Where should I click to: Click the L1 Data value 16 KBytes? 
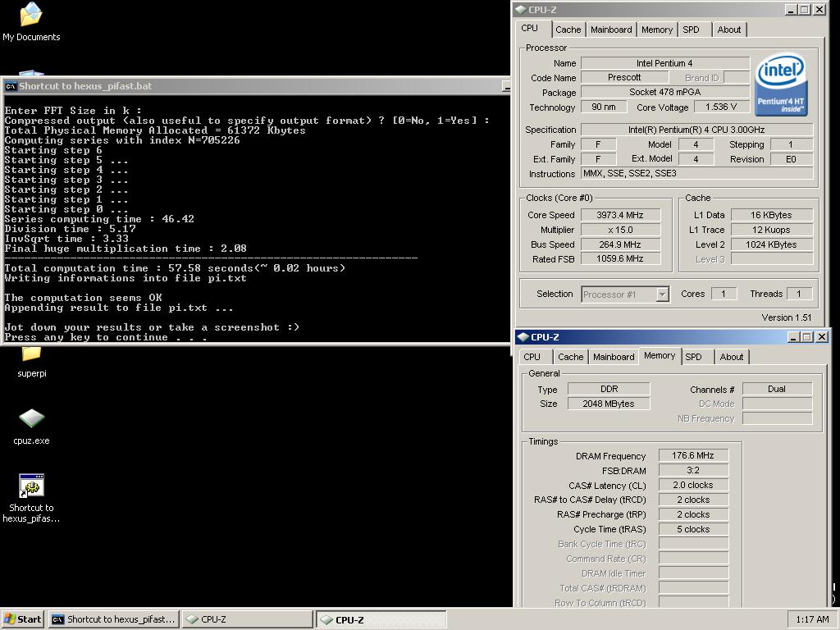(x=771, y=215)
